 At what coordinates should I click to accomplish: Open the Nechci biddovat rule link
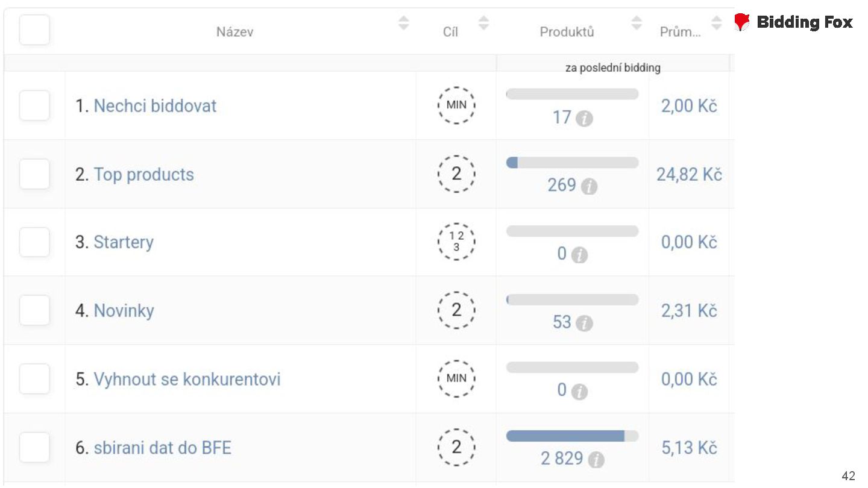coord(155,106)
